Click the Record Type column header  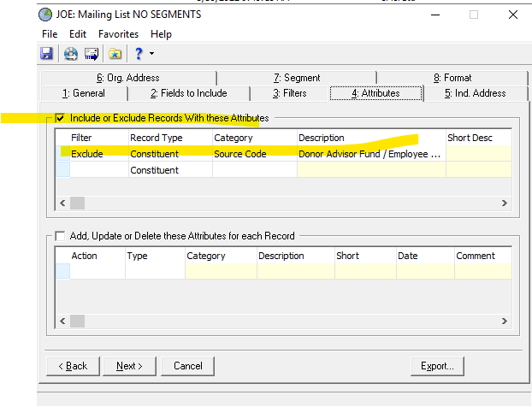(171, 138)
